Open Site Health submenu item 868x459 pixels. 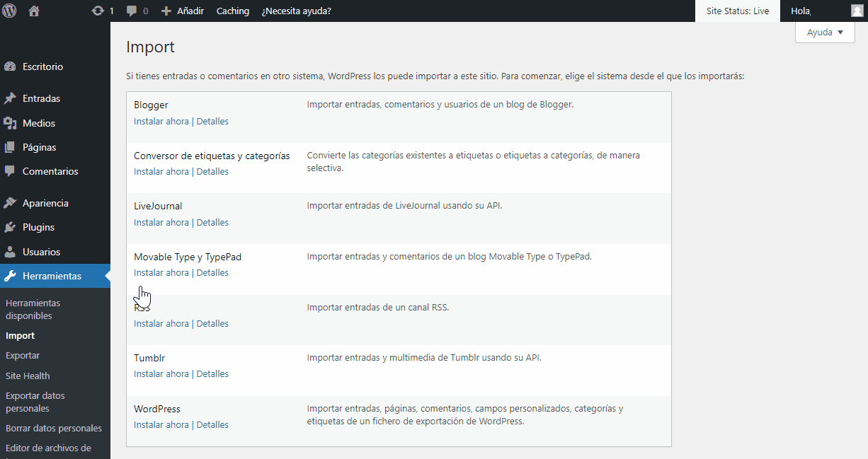coord(28,376)
